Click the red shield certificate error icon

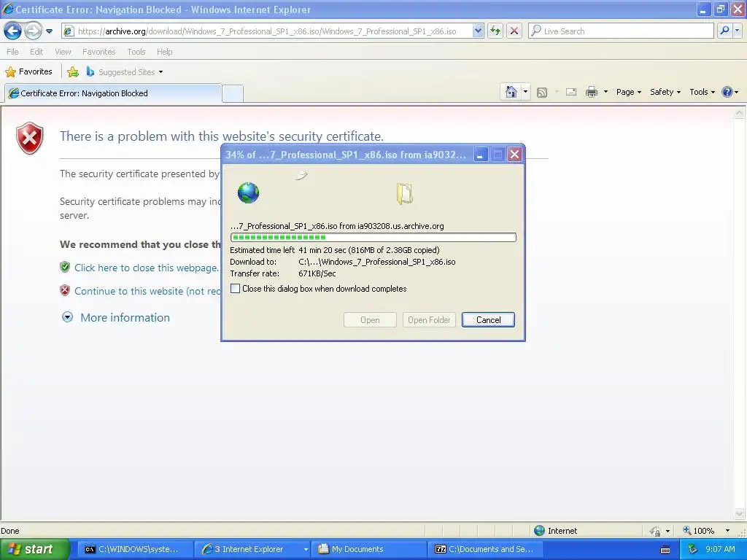click(x=29, y=138)
